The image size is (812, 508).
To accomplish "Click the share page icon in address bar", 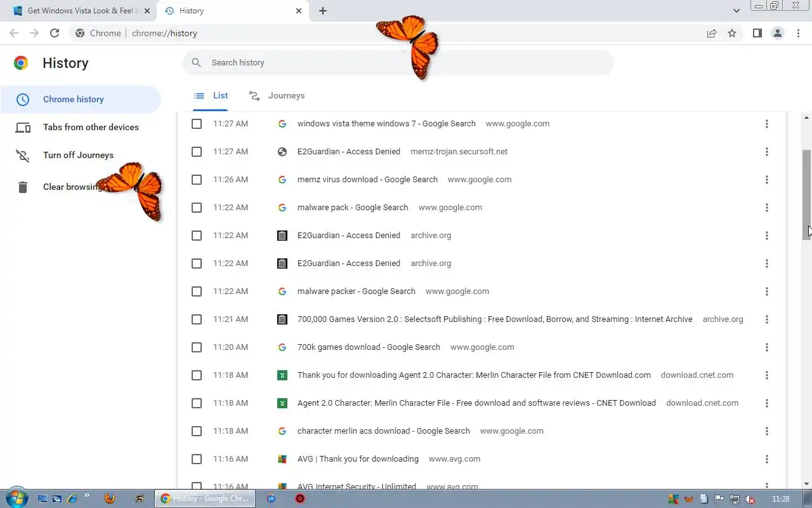I will pos(712,33).
